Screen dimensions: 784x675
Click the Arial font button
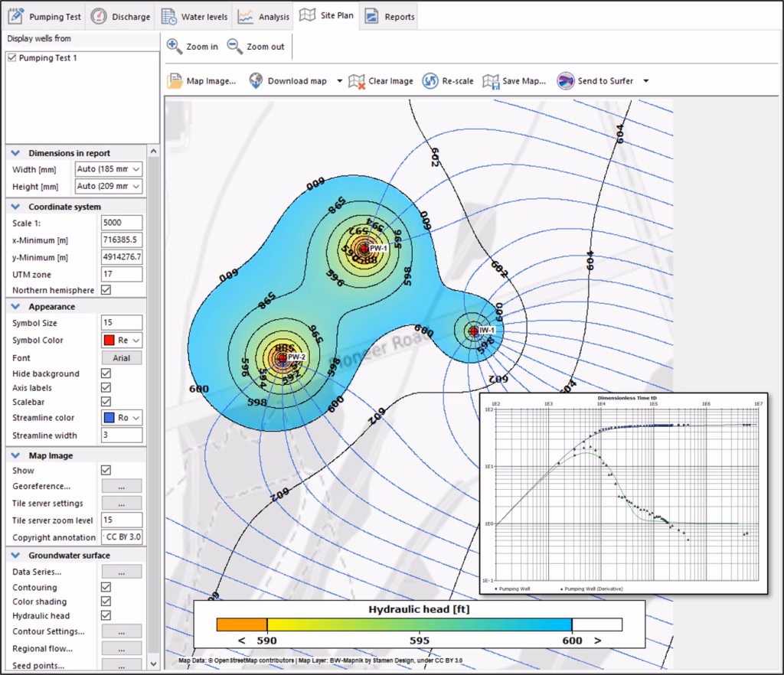[122, 357]
